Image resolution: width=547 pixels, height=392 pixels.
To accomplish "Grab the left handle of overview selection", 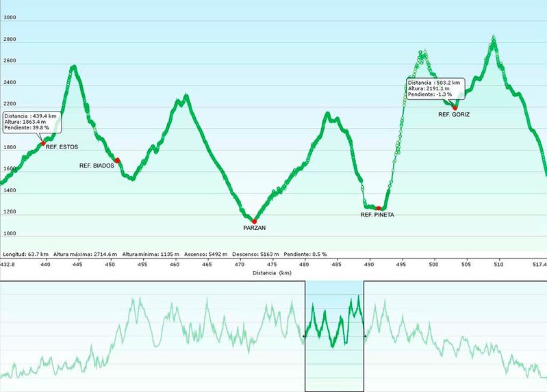I will tap(305, 336).
